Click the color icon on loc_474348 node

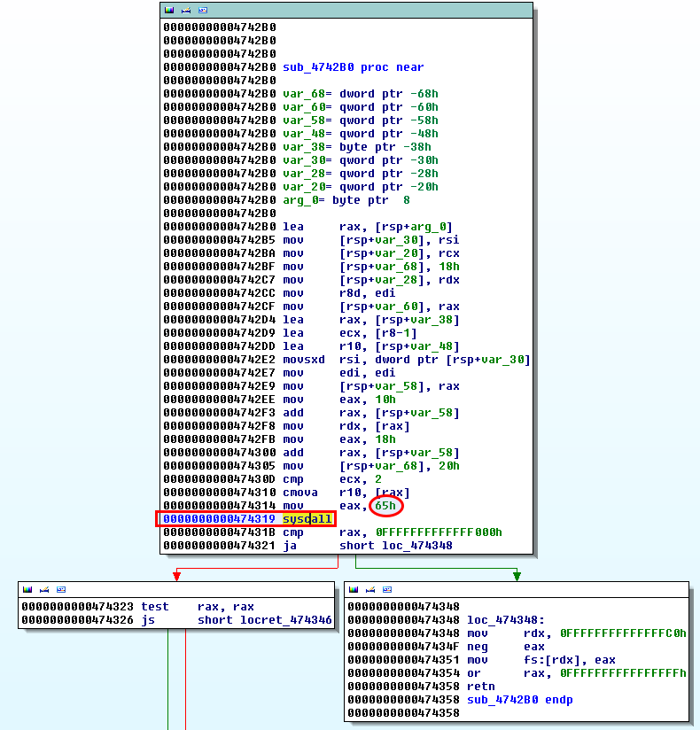[x=354, y=589]
